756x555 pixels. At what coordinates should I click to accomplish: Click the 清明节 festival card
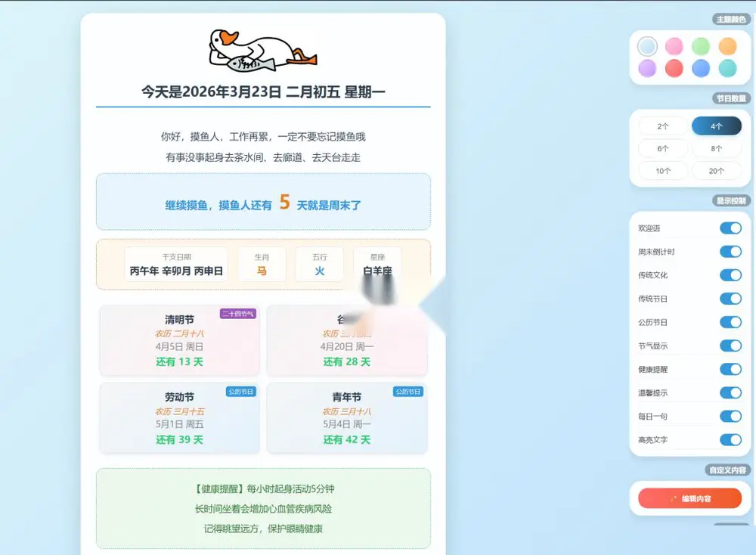(x=179, y=340)
